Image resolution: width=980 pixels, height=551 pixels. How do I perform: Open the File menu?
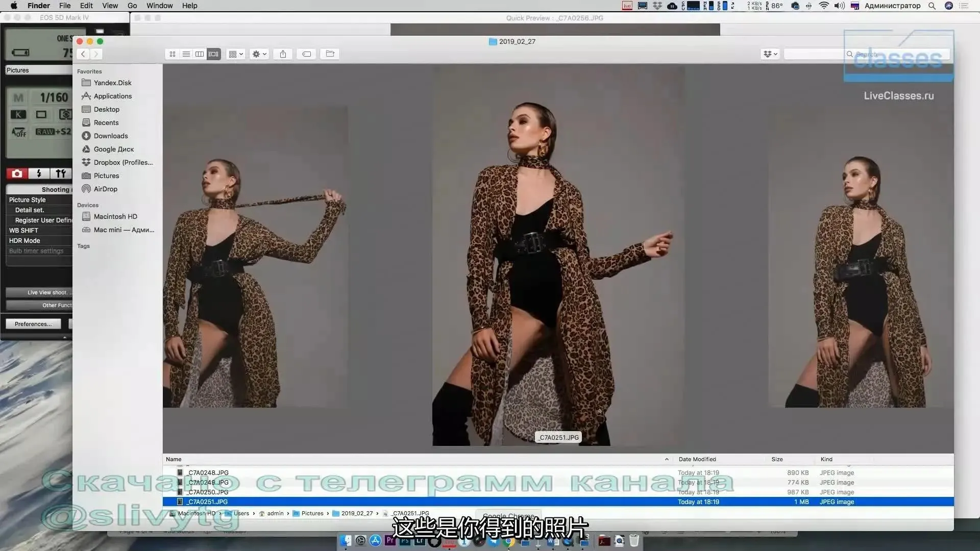(65, 6)
